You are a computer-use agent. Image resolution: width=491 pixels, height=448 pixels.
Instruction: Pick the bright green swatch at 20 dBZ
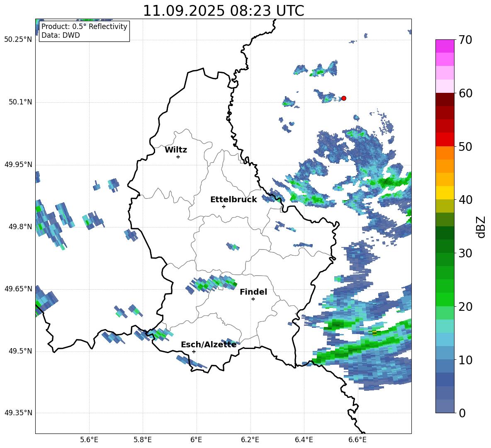click(x=445, y=299)
